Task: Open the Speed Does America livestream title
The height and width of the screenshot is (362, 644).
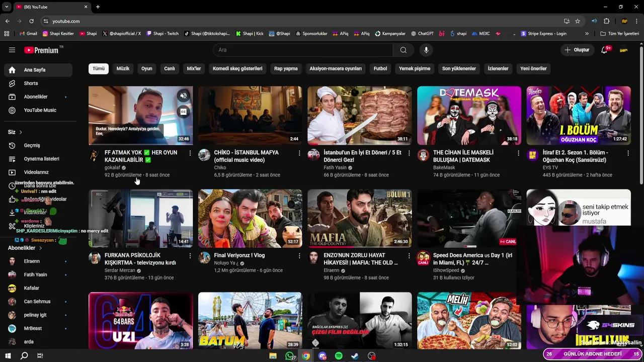Action: pos(472,259)
